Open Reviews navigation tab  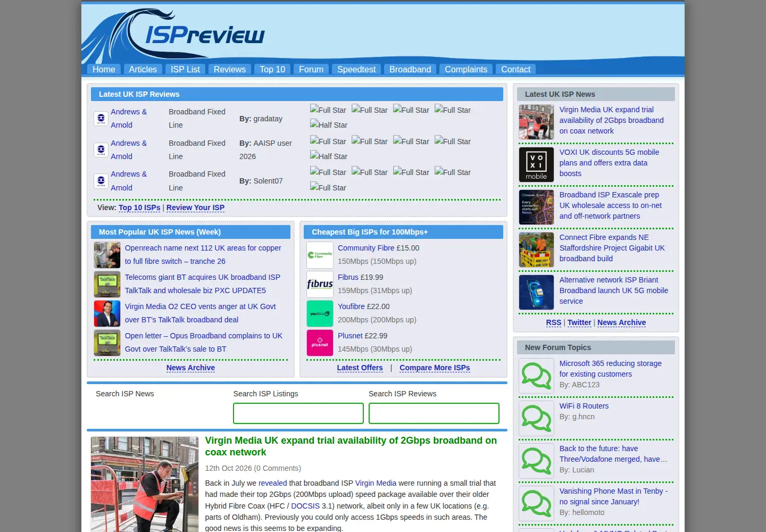[229, 69]
